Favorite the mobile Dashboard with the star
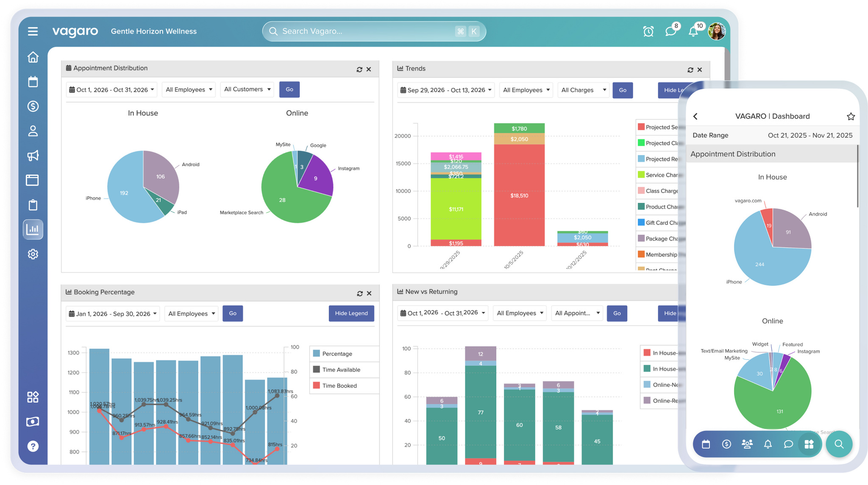Viewport: 868px width, 485px height. tap(851, 116)
